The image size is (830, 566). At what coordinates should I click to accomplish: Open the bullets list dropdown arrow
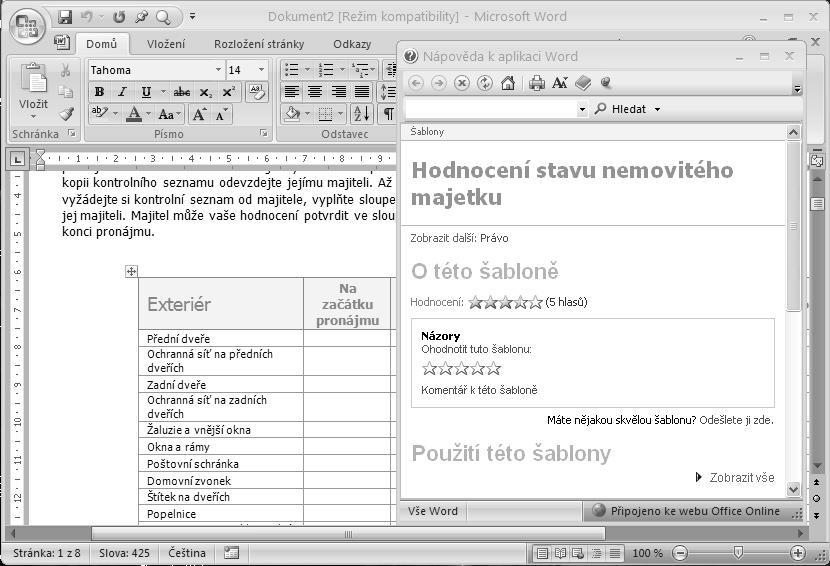pyautogui.click(x=307, y=70)
